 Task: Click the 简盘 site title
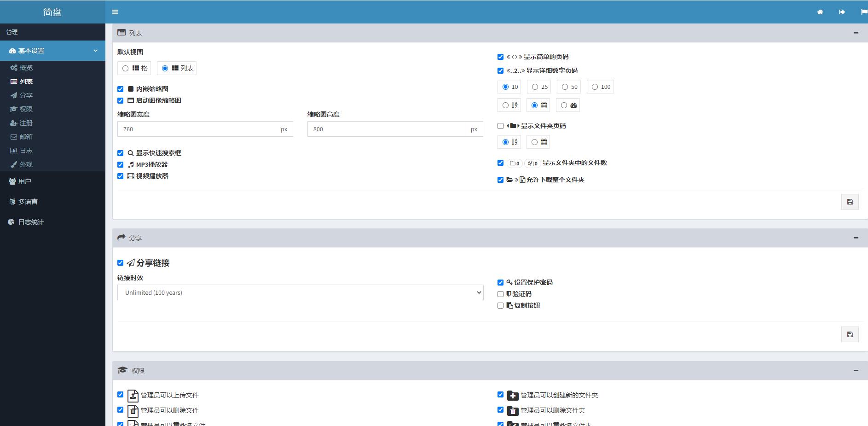click(x=52, y=12)
